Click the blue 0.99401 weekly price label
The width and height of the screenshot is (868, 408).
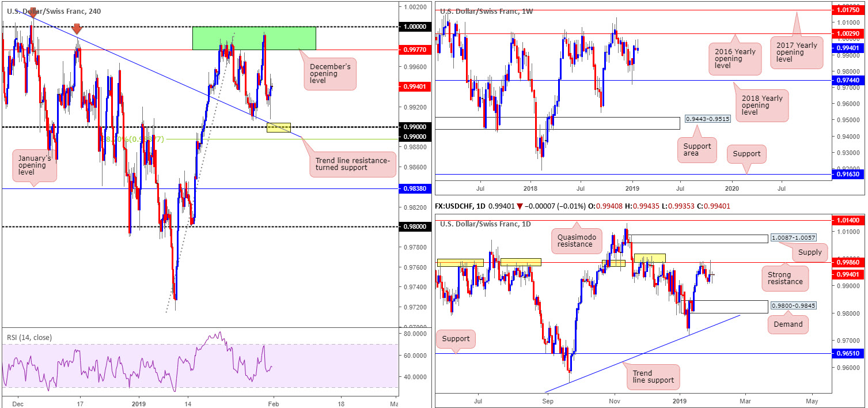point(848,49)
